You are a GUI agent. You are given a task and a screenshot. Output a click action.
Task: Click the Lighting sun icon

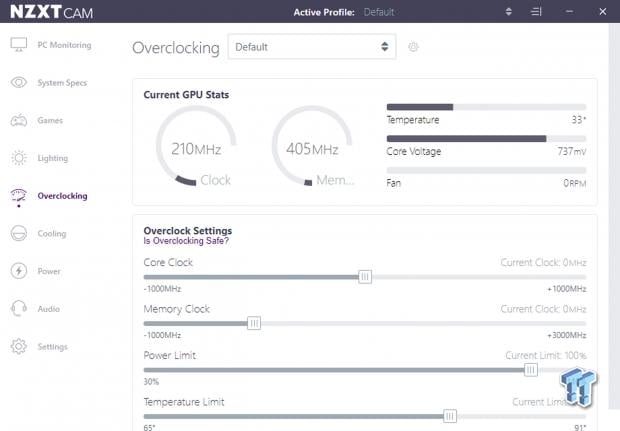(19, 158)
